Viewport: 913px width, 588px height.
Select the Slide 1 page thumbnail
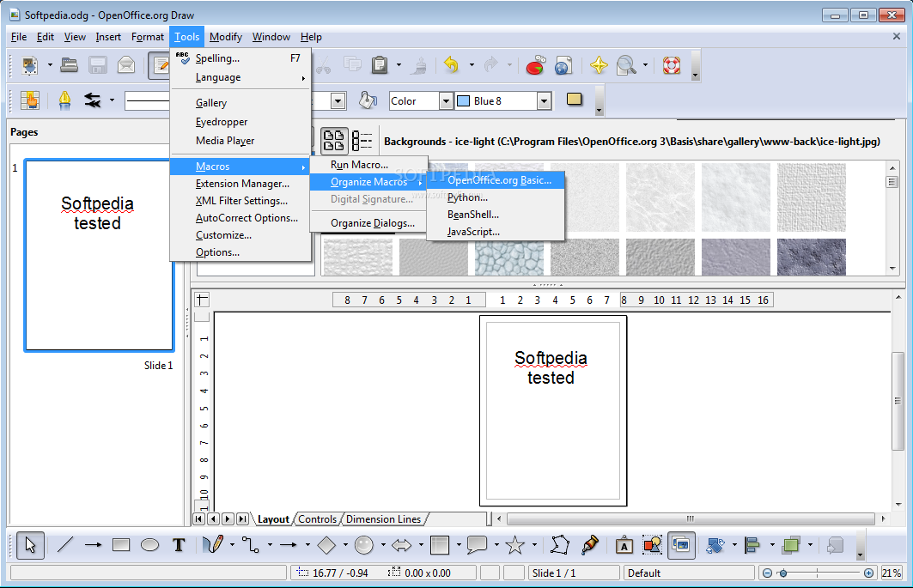coord(99,255)
